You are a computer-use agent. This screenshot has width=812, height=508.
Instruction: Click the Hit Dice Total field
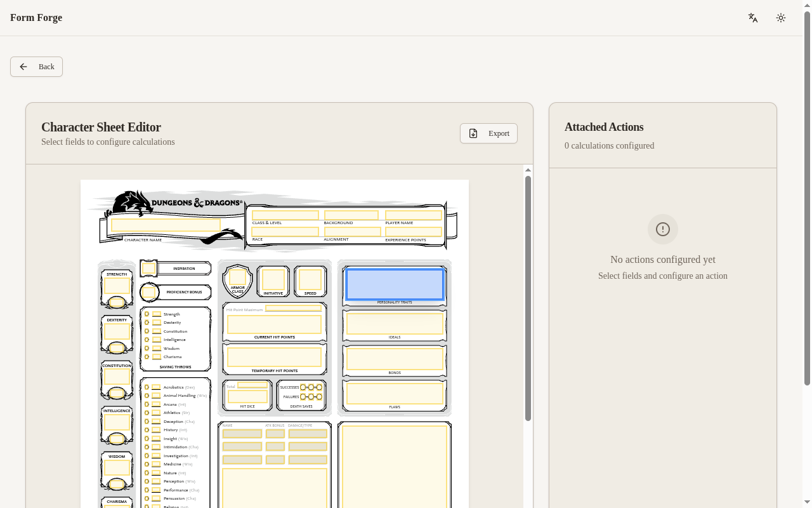click(x=252, y=385)
